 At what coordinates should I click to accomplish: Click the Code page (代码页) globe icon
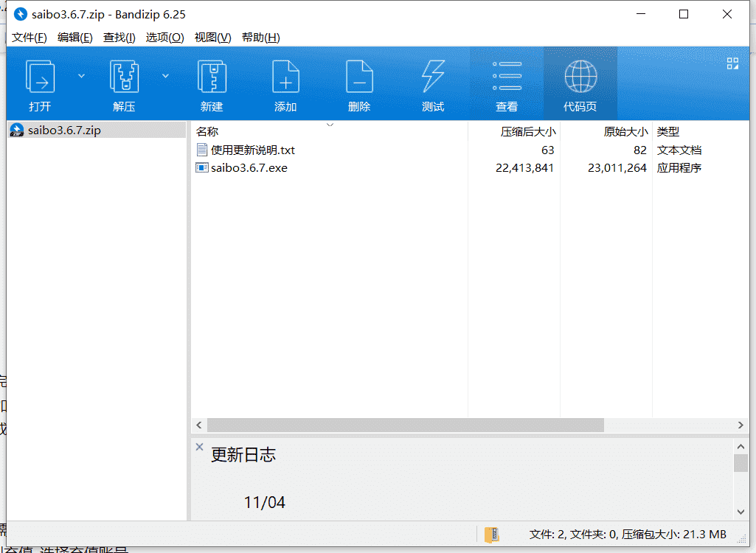click(580, 76)
